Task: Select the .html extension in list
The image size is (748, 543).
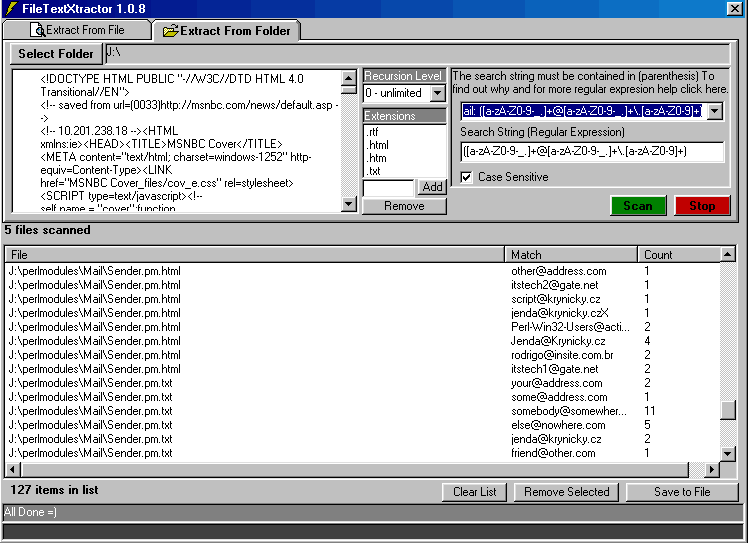Action: 378,145
